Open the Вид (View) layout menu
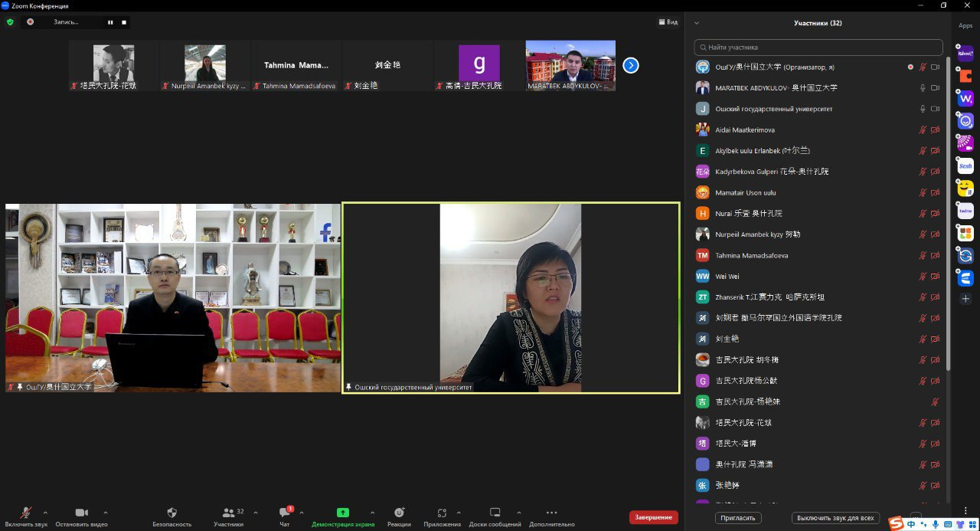 [x=668, y=22]
